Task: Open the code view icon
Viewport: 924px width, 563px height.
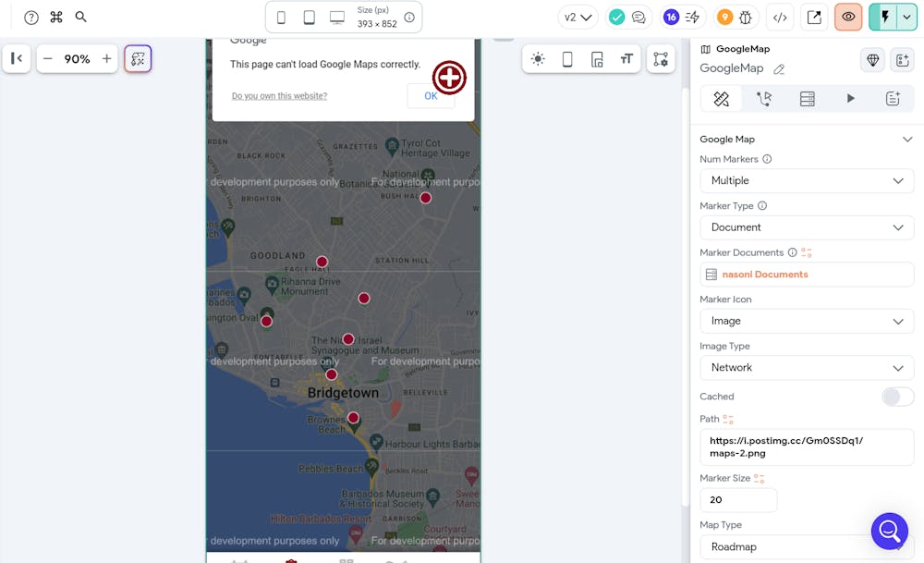Action: click(780, 17)
